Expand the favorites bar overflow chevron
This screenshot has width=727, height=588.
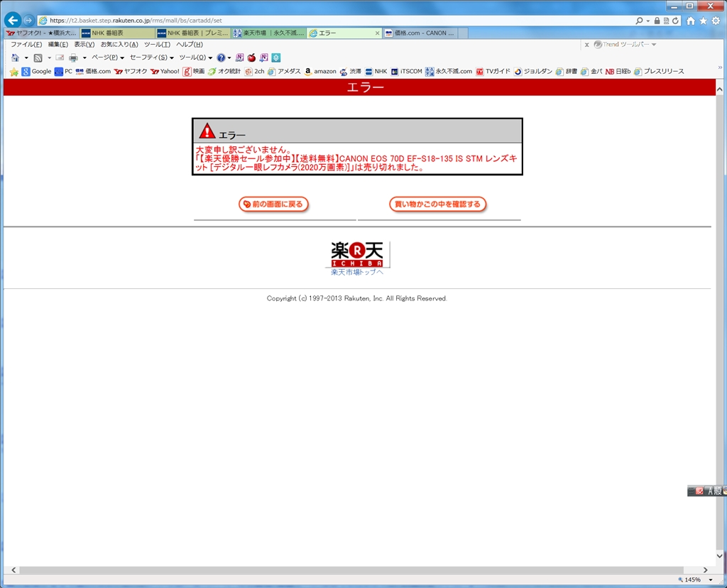click(720, 67)
